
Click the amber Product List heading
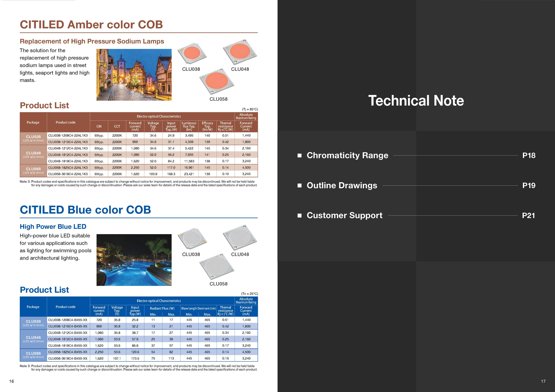click(x=44, y=106)
